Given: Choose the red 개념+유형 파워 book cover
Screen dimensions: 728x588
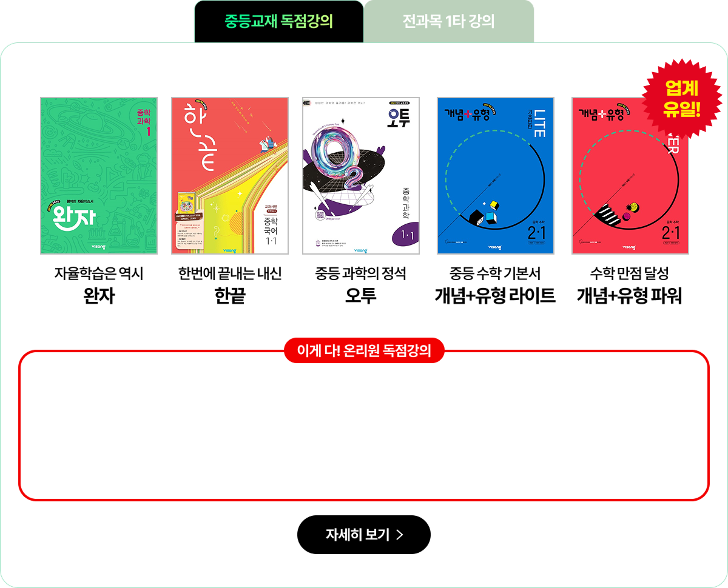Looking at the screenshot, I should point(630,176).
